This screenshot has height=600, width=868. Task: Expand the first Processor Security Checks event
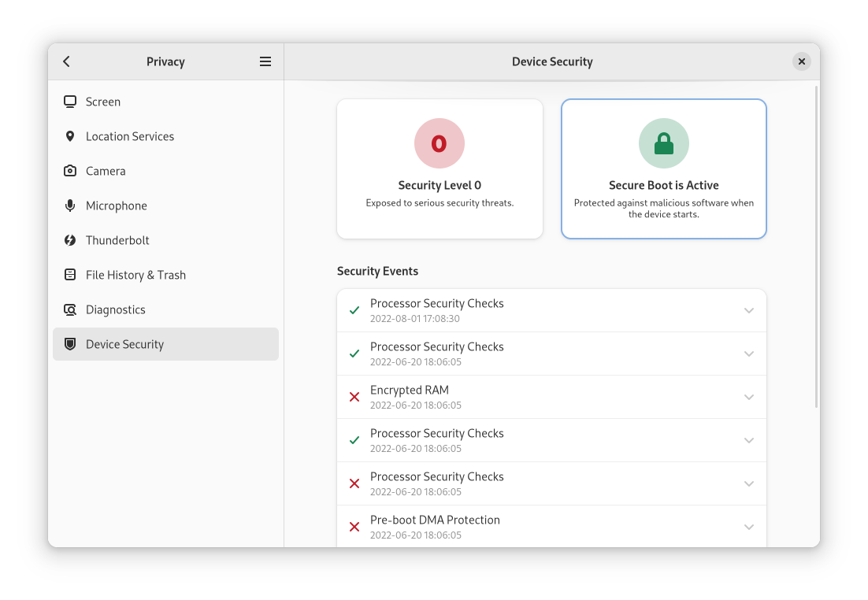coord(748,310)
